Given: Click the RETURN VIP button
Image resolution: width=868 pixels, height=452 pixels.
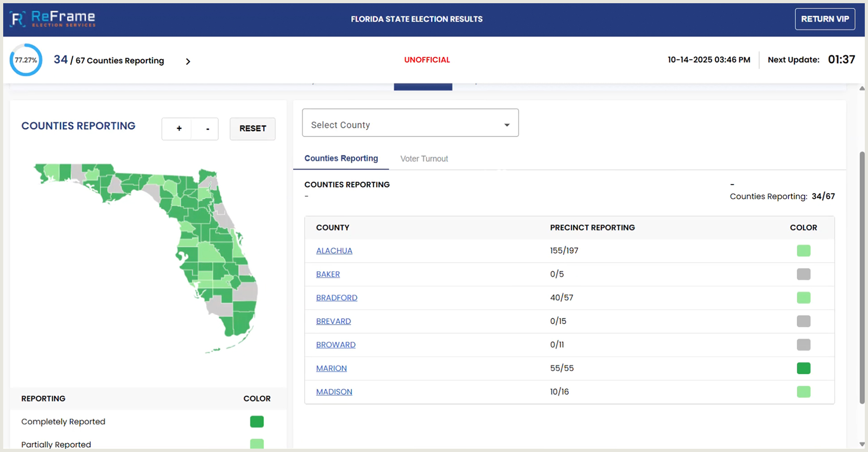Looking at the screenshot, I should (824, 19).
